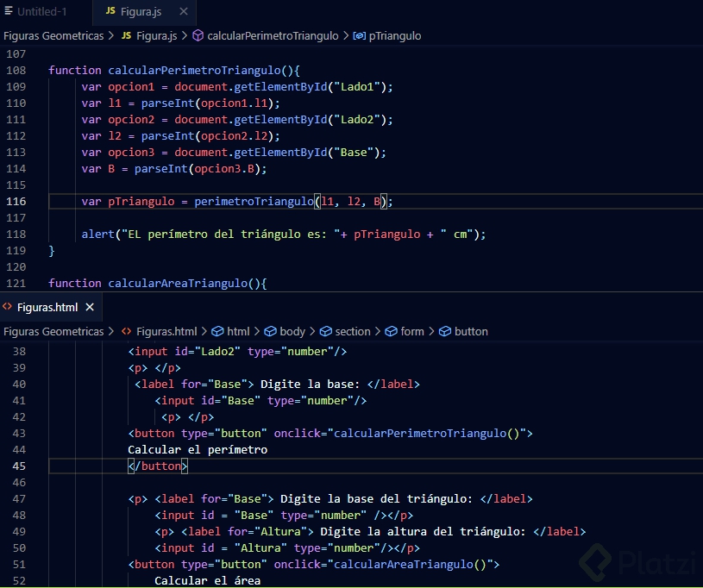Viewport: 703px width, 588px height.
Task: Click opcion2.l2 on line 112
Action: [234, 136]
